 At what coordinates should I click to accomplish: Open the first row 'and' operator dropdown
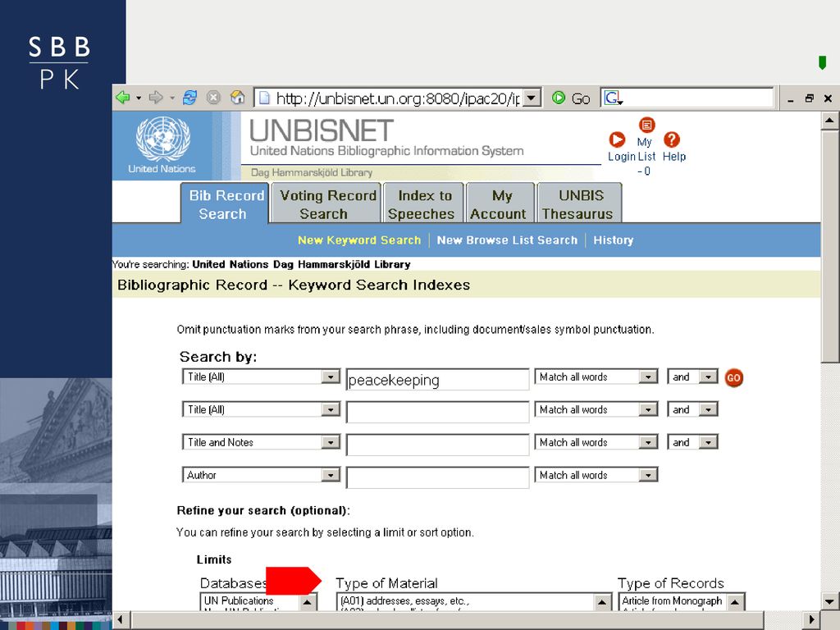pyautogui.click(x=708, y=377)
